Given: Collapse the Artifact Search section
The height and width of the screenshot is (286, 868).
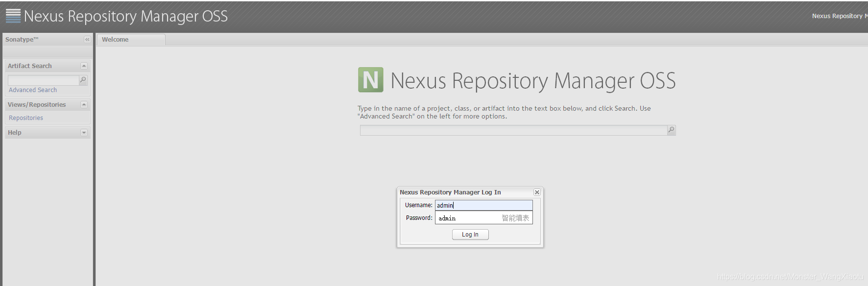Looking at the screenshot, I should point(84,66).
